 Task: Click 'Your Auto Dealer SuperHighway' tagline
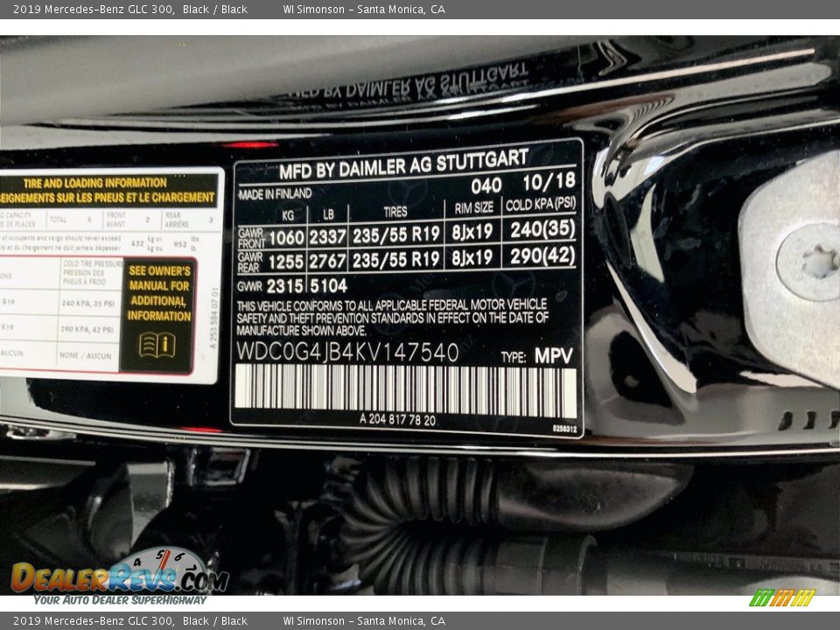coord(120,599)
